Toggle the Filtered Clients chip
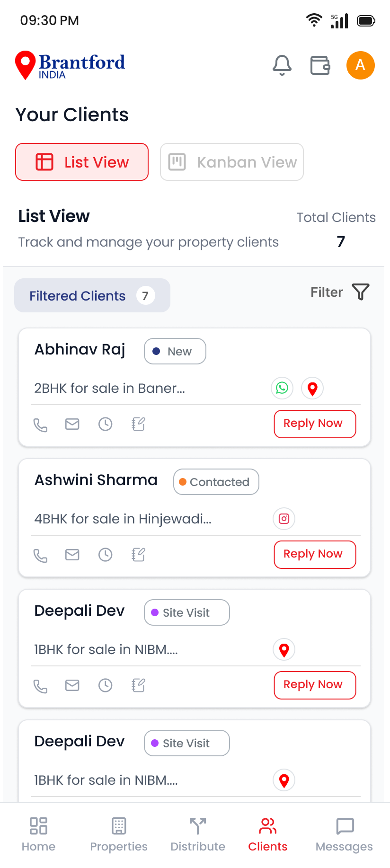 pyautogui.click(x=92, y=295)
